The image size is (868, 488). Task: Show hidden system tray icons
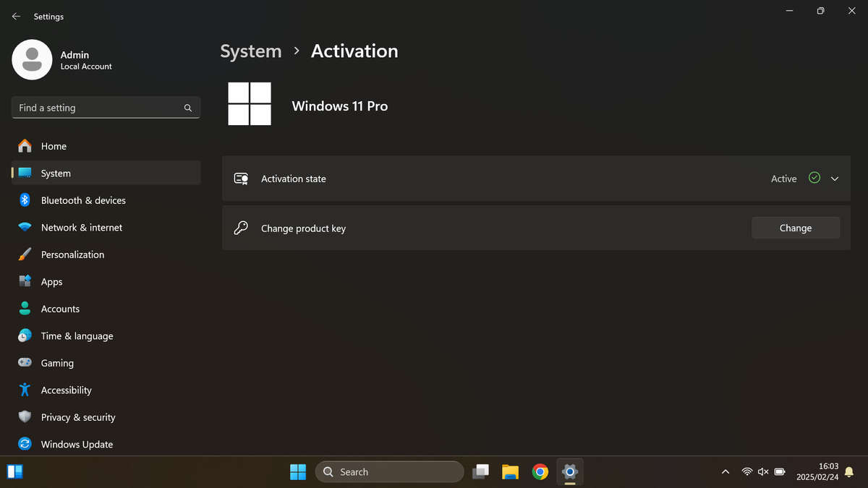pyautogui.click(x=726, y=472)
